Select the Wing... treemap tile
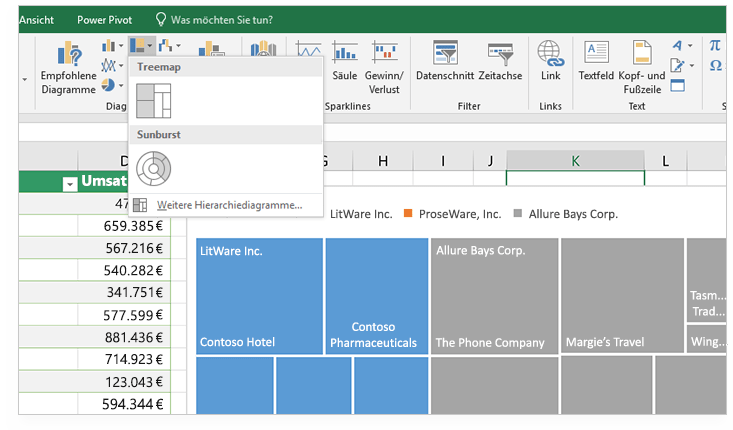Screen dimensions: 733x430 706,339
